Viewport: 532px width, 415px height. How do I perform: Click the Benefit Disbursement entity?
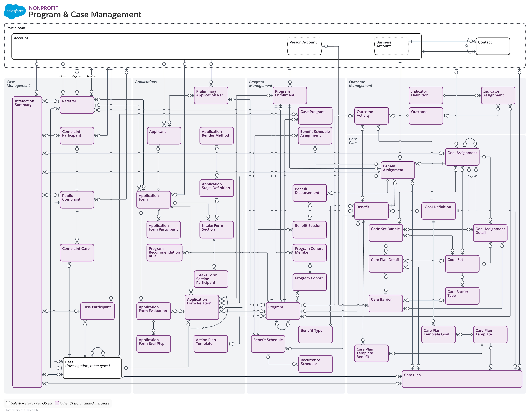(x=310, y=193)
